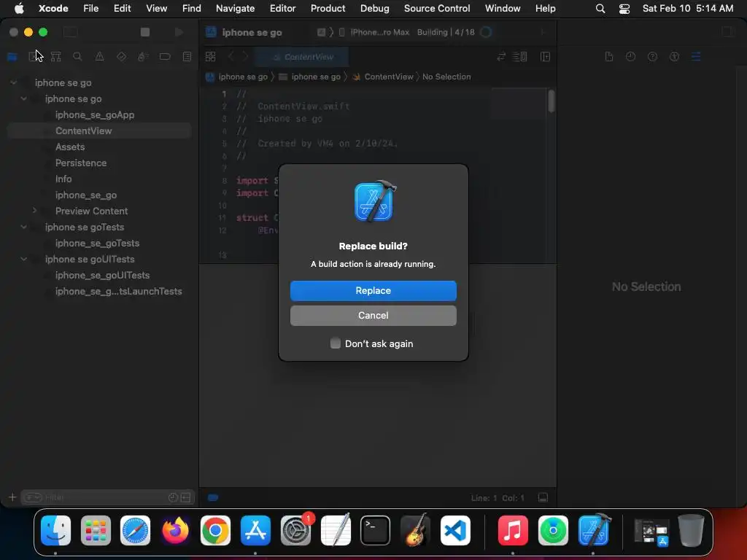Open the Report navigator icon
The height and width of the screenshot is (560, 747).
point(187,57)
